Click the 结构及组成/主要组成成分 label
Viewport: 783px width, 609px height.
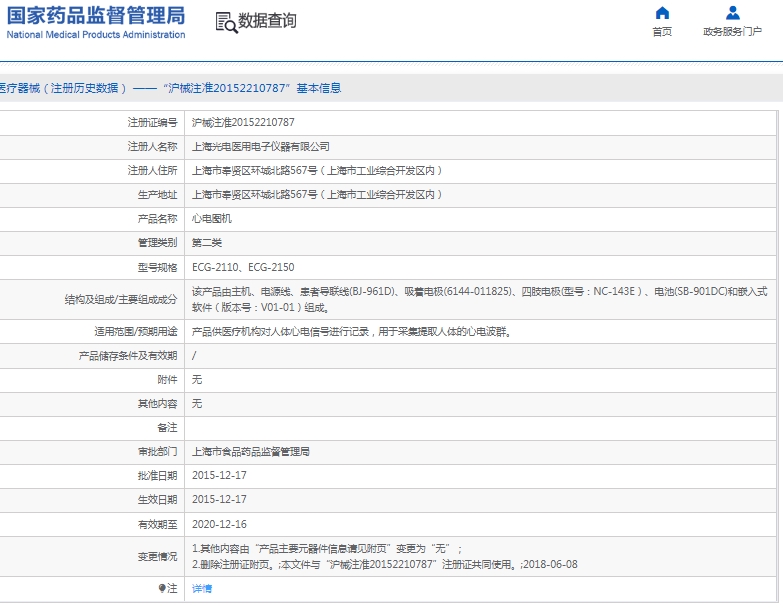coord(121,300)
